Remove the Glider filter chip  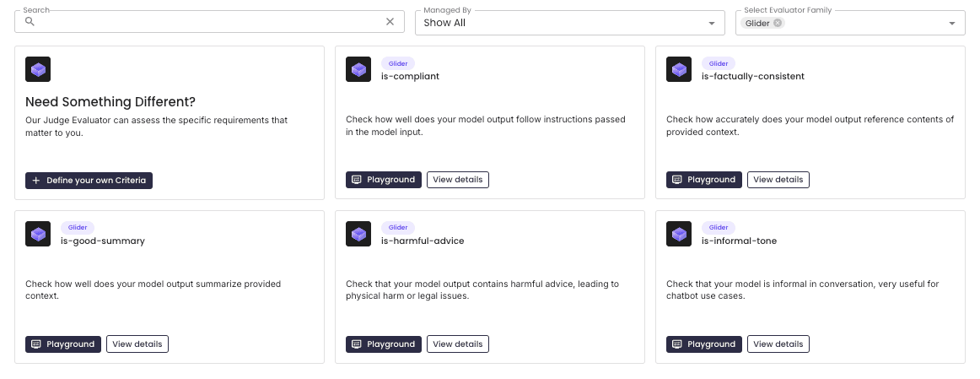click(778, 23)
